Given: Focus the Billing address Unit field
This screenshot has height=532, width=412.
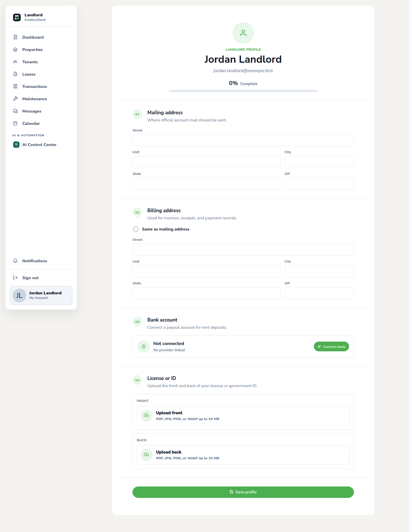Looking at the screenshot, I should pos(207,271).
